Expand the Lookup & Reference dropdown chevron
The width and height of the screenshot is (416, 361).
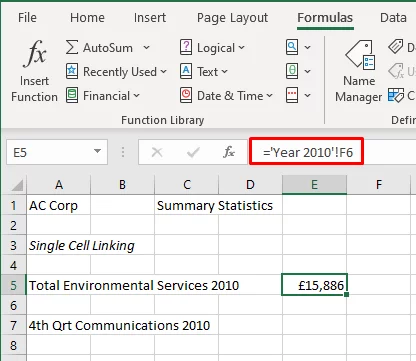click(307, 48)
